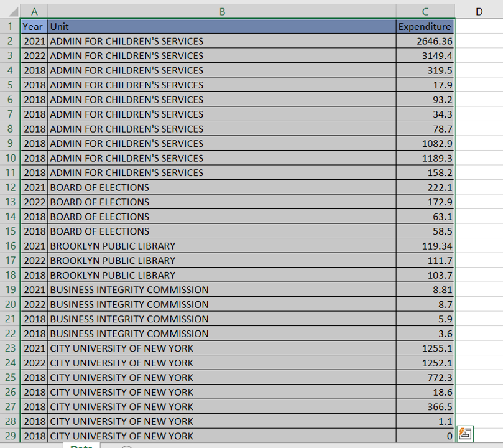Select the year 2021 cell in row 16
Viewport: 503px width, 448px height.
tap(34, 246)
